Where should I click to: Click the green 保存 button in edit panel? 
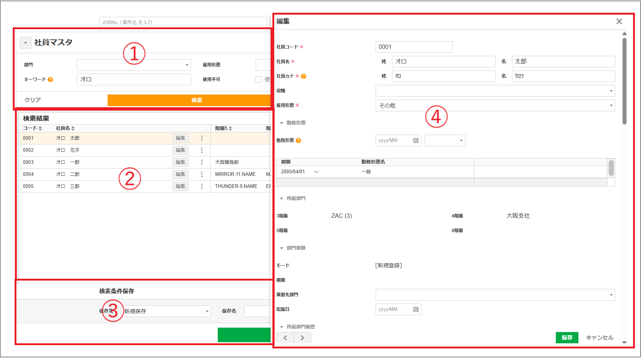click(x=567, y=338)
